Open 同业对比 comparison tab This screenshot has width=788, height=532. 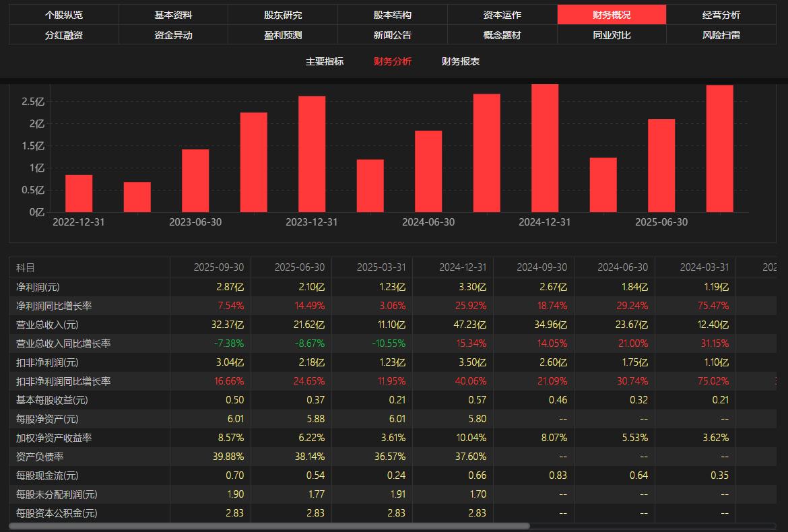click(612, 35)
